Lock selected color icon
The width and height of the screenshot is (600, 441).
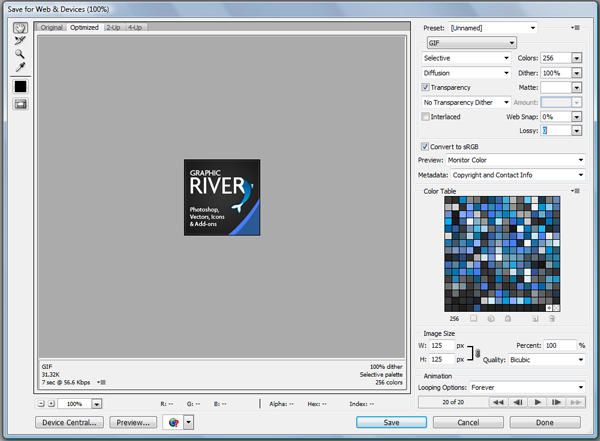click(508, 318)
